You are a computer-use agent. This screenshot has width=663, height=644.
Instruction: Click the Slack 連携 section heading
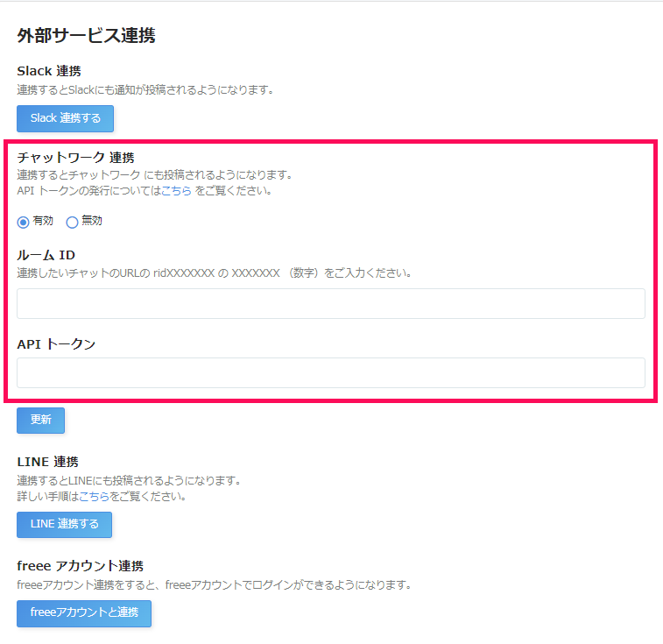pos(49,71)
